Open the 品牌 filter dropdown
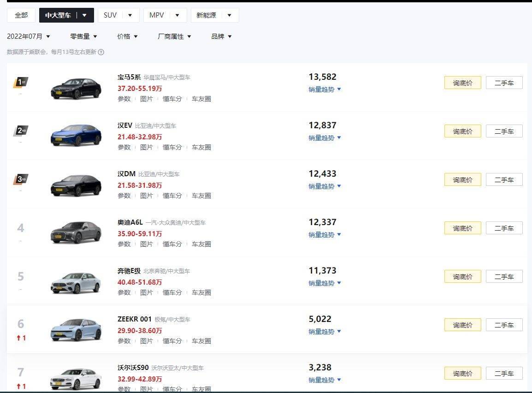 point(221,36)
